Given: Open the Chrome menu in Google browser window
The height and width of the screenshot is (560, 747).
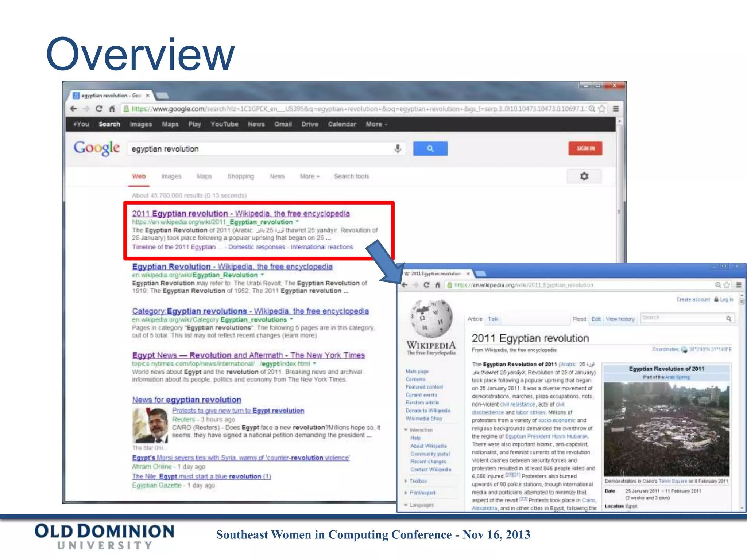Looking at the screenshot, I should pos(616,109).
